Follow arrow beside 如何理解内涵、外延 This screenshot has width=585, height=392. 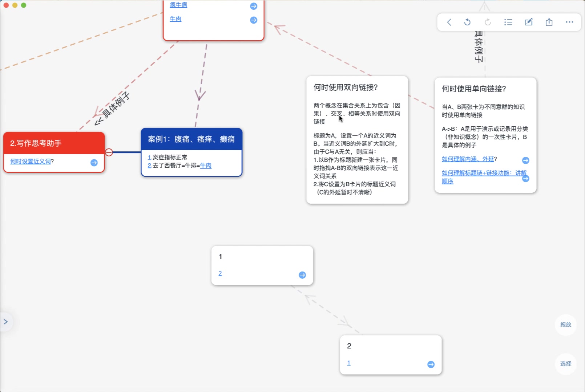(x=525, y=160)
